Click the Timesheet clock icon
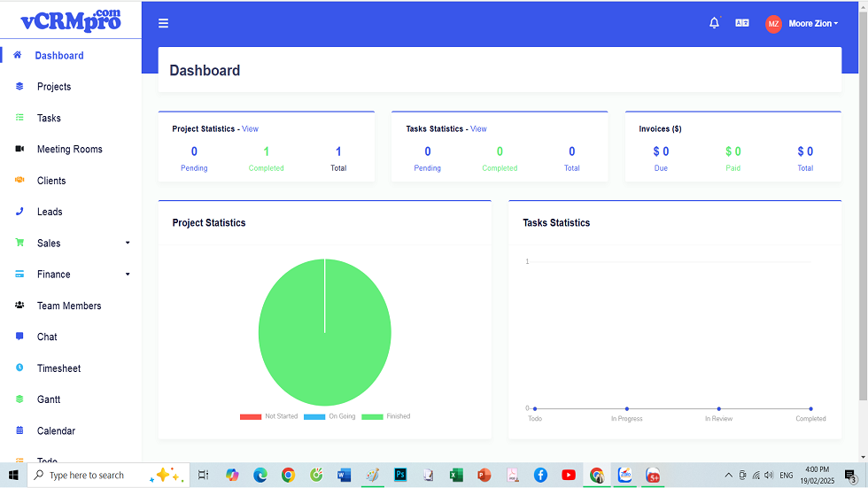868x488 pixels. (x=19, y=368)
